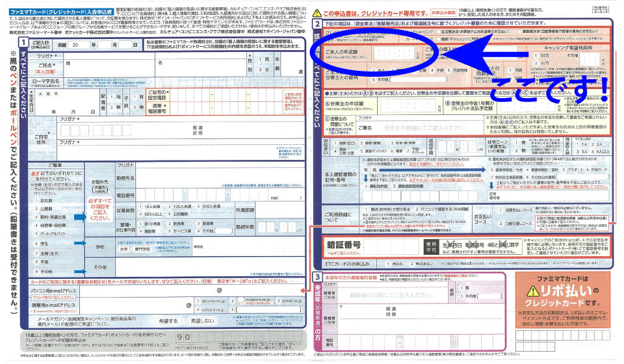Click the postal code boxes in ご自宅住所
Image resolution: width=624 pixels, height=364 pixels.
(95, 130)
